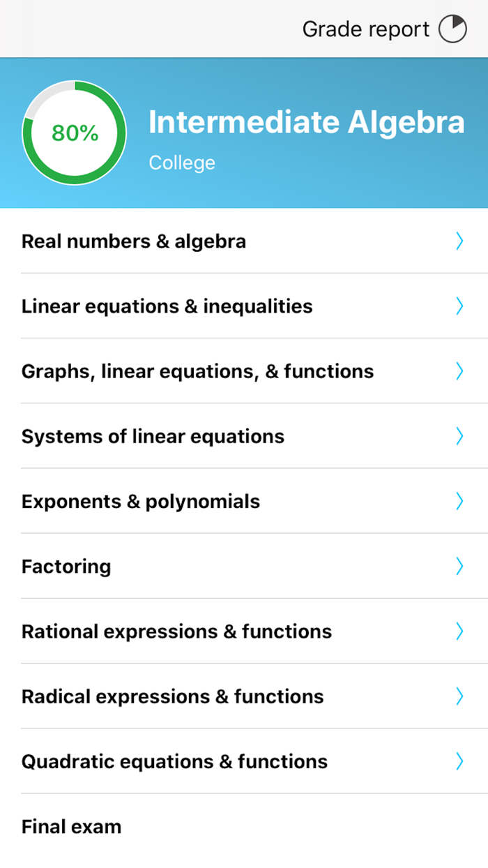This screenshot has height=868, width=488.
Task: Open the pie chart grade report icon
Action: click(x=453, y=29)
